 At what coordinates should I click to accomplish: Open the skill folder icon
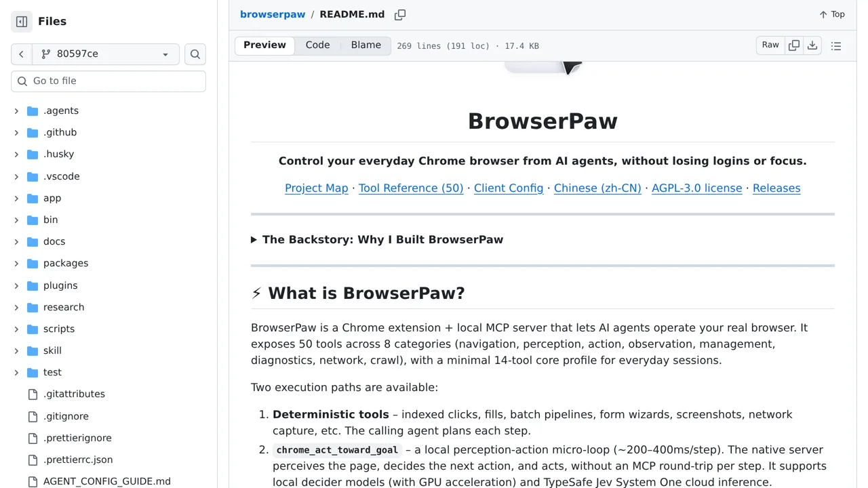33,350
